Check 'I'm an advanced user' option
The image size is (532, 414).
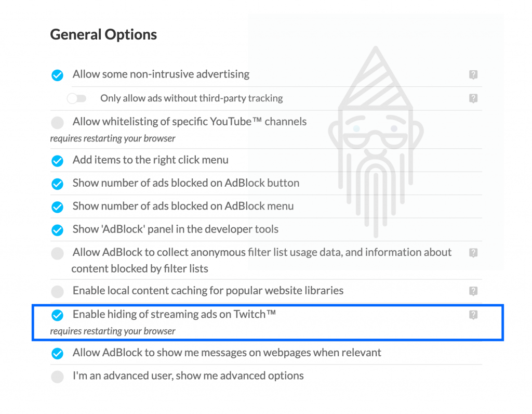tap(57, 377)
